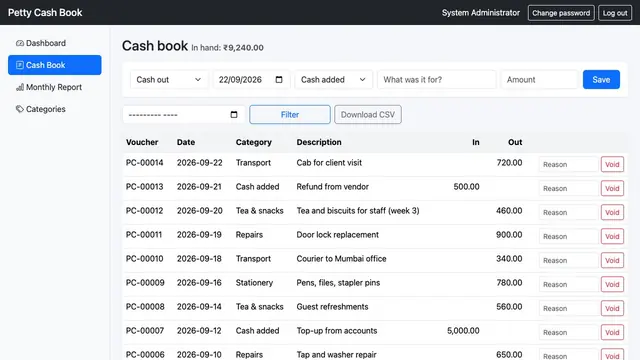Click System Administrator user label
This screenshot has width=640, height=360.
(481, 13)
